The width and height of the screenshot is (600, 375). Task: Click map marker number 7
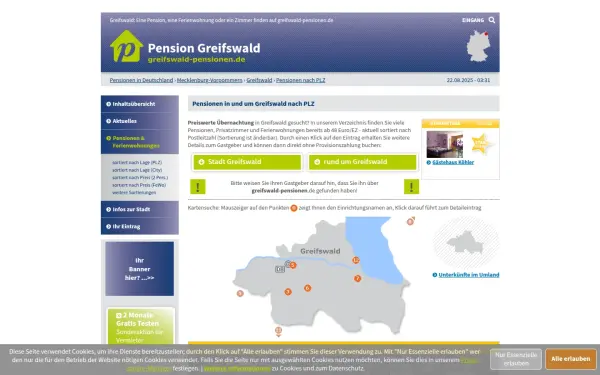coord(357,278)
